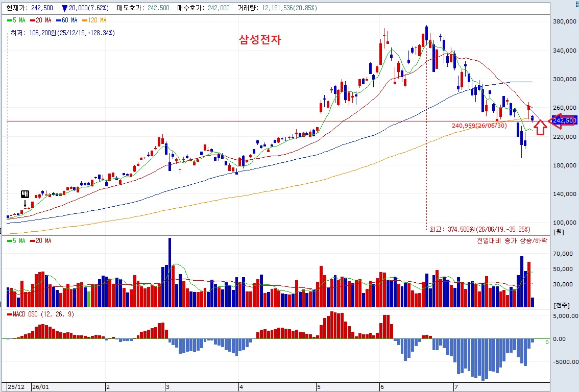
Task: Click '380,000' on the price axis
Action: 565,21
